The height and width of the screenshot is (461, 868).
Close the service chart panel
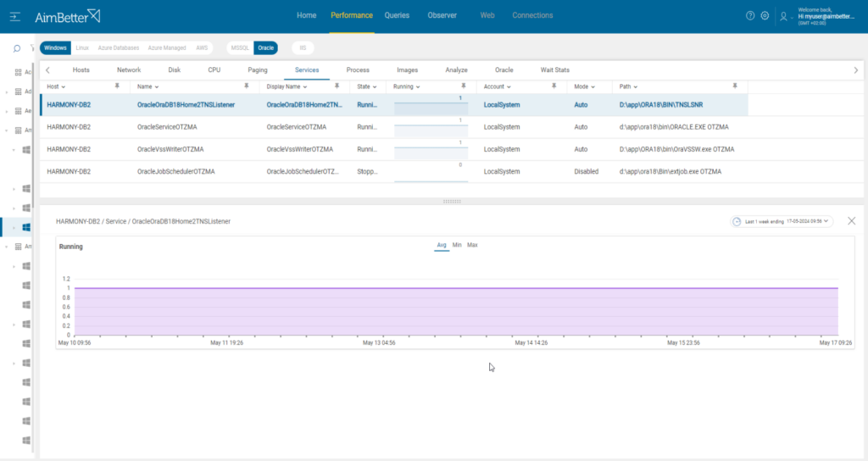pyautogui.click(x=851, y=221)
